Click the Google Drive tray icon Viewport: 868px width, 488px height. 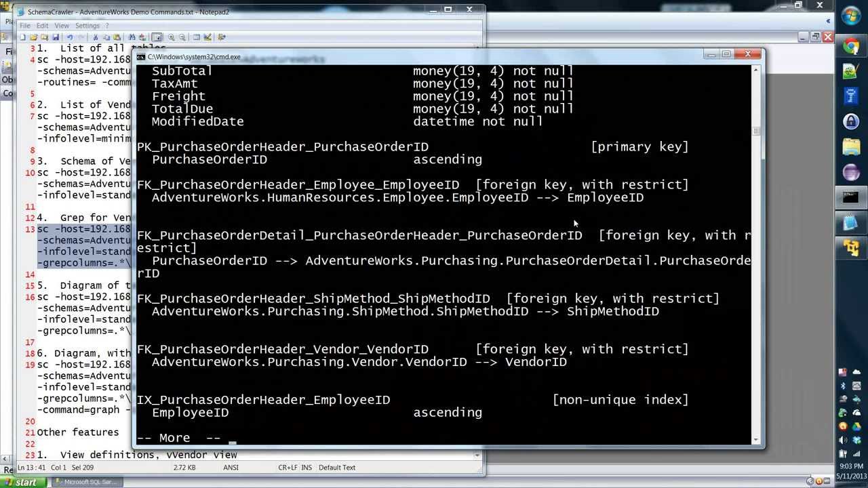click(x=857, y=426)
